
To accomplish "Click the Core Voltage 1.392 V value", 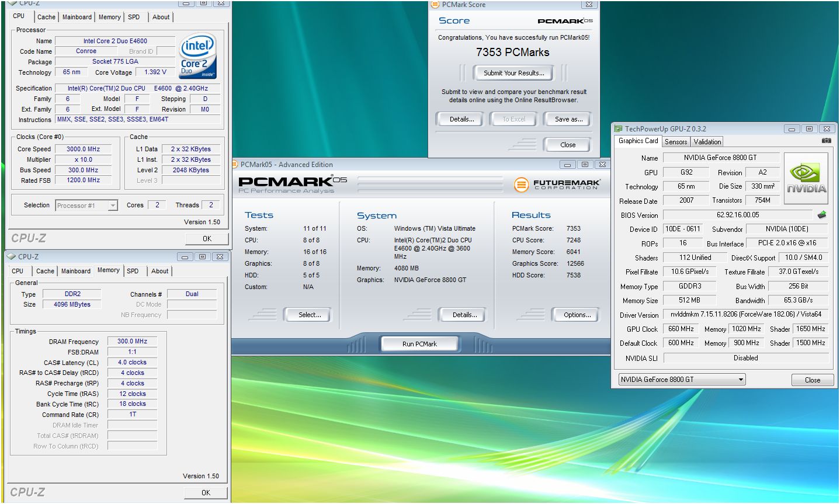I will (x=155, y=72).
